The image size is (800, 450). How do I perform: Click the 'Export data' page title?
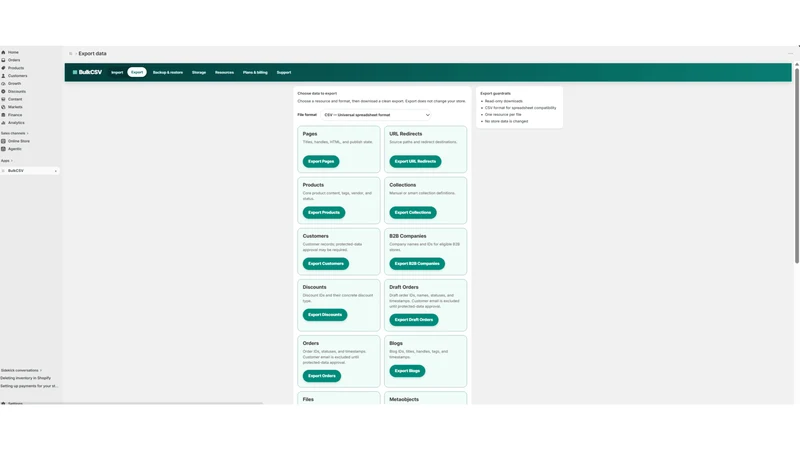92,54
